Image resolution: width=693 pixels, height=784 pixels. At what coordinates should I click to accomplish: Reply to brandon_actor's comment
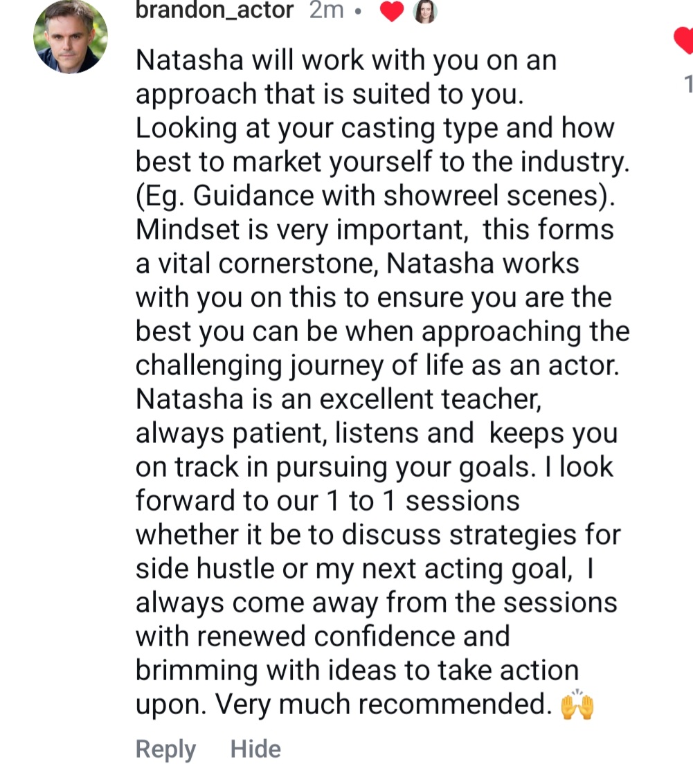[x=165, y=749]
